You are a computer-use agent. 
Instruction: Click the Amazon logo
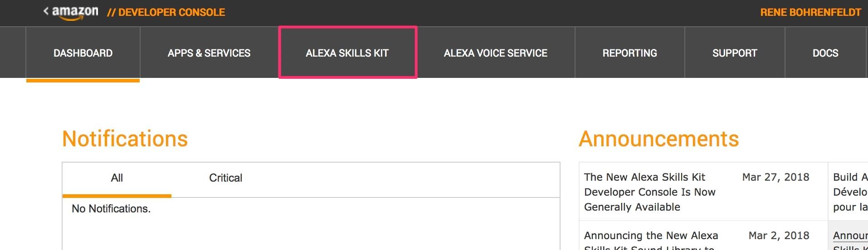tap(75, 12)
